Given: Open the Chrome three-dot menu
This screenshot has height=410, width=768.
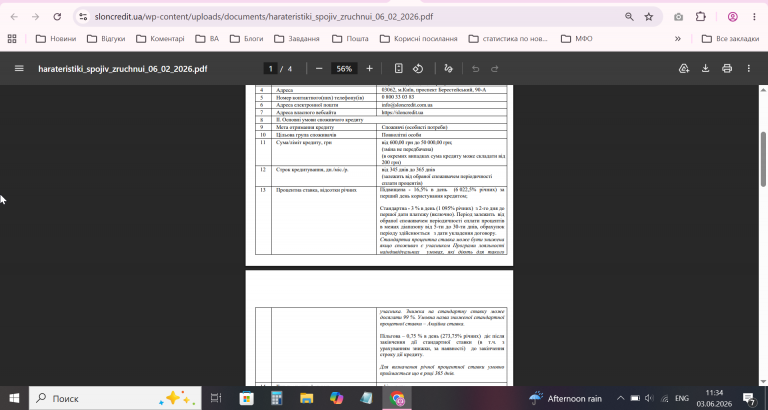Looking at the screenshot, I should pos(754,17).
